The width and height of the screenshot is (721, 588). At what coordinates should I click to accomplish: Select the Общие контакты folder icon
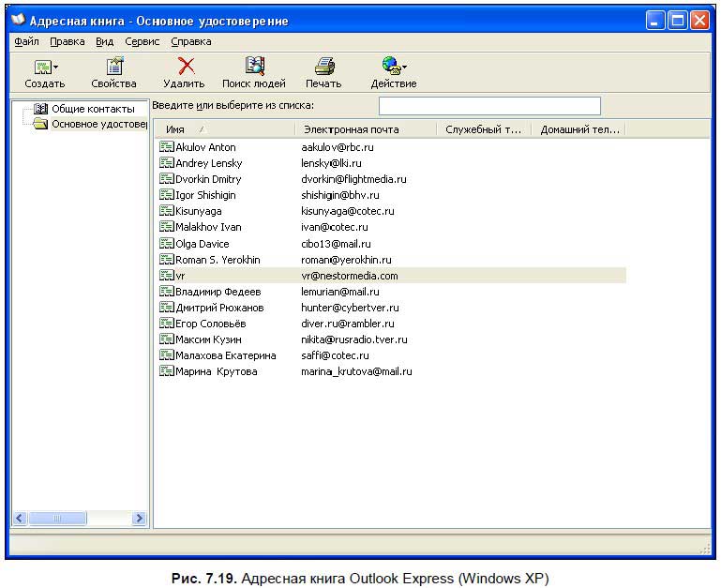(40, 109)
